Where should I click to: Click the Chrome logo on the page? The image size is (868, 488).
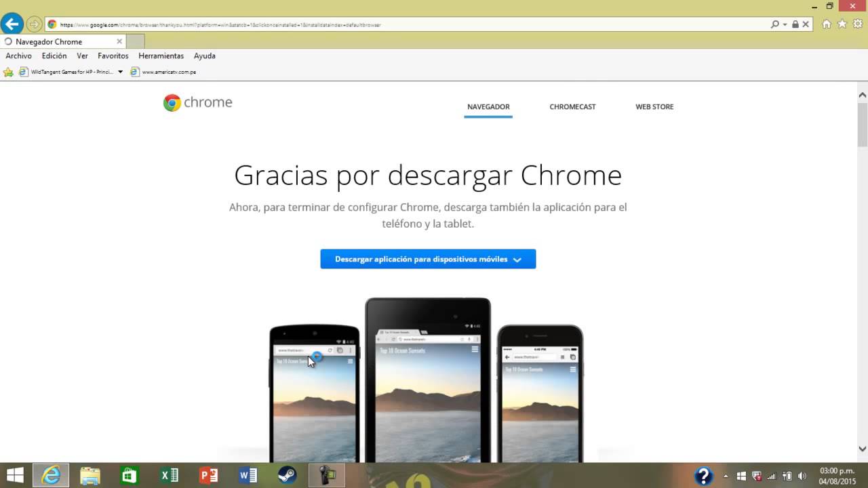[198, 103]
